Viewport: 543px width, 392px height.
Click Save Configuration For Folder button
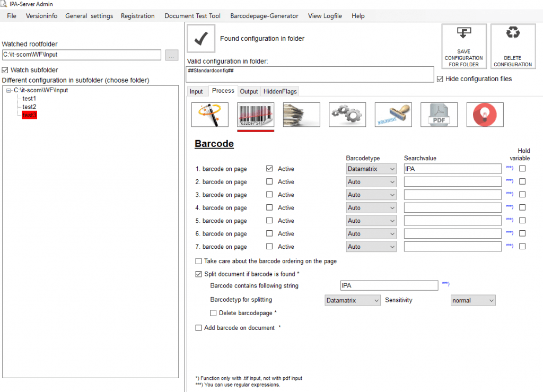(463, 46)
